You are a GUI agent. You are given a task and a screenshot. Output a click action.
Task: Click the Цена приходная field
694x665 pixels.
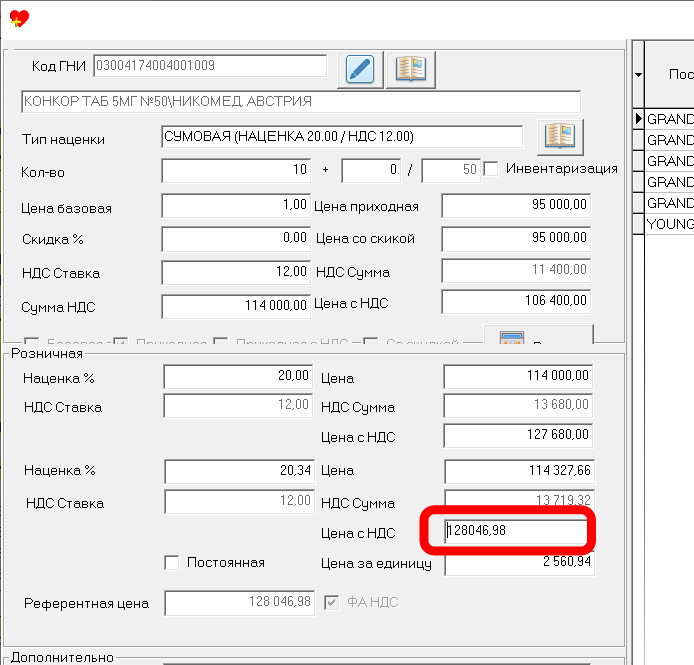[x=516, y=205]
